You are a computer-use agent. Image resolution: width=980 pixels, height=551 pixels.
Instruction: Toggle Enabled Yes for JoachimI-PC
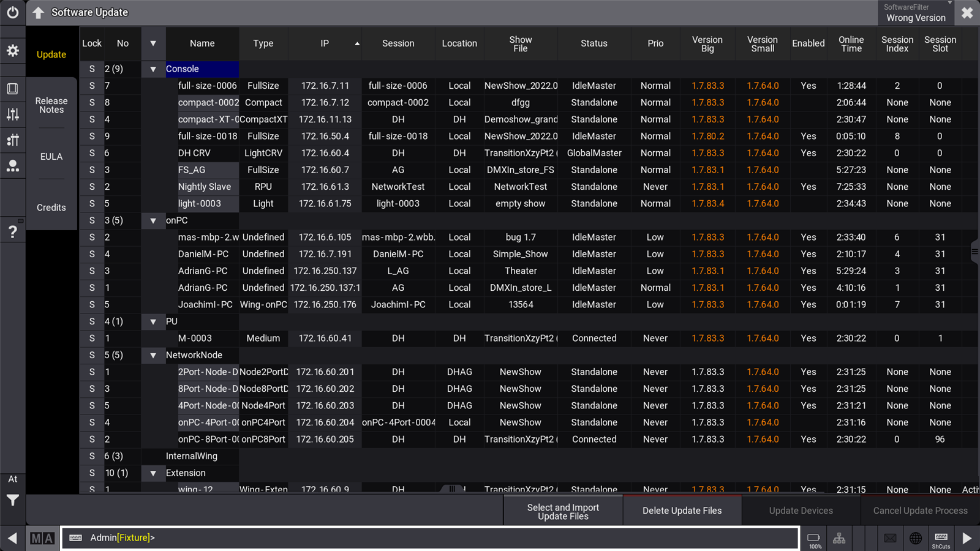(x=809, y=305)
